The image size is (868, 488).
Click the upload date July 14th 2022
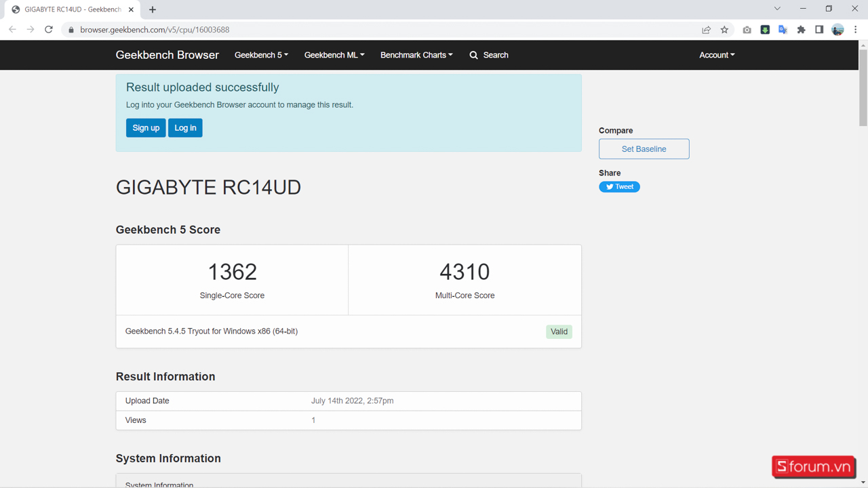point(352,401)
